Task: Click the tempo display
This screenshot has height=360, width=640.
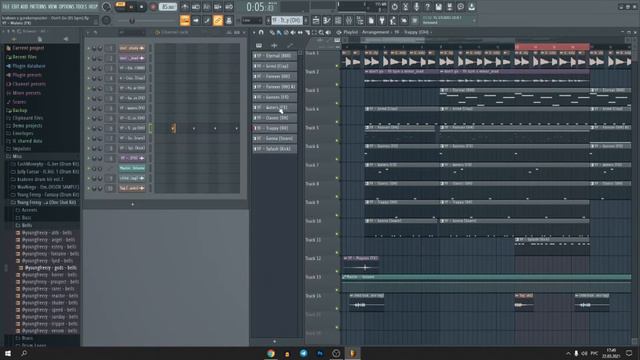Action: 168,7
